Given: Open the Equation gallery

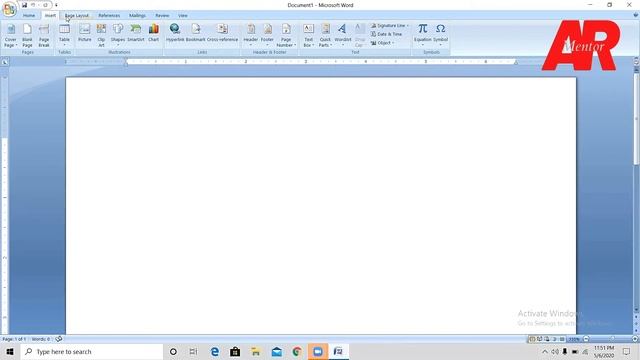Looking at the screenshot, I should coord(422,36).
